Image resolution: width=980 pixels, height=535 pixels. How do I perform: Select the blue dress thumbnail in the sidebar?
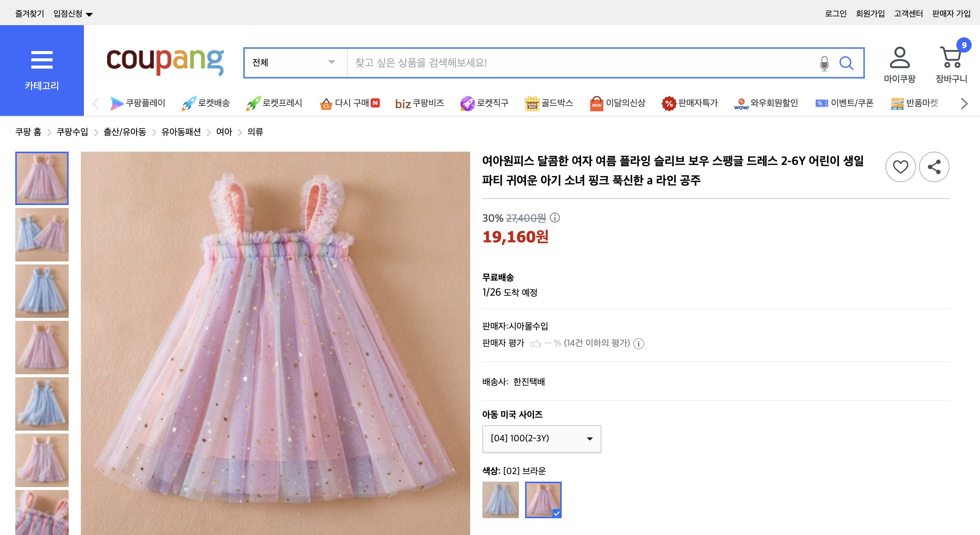pos(42,291)
